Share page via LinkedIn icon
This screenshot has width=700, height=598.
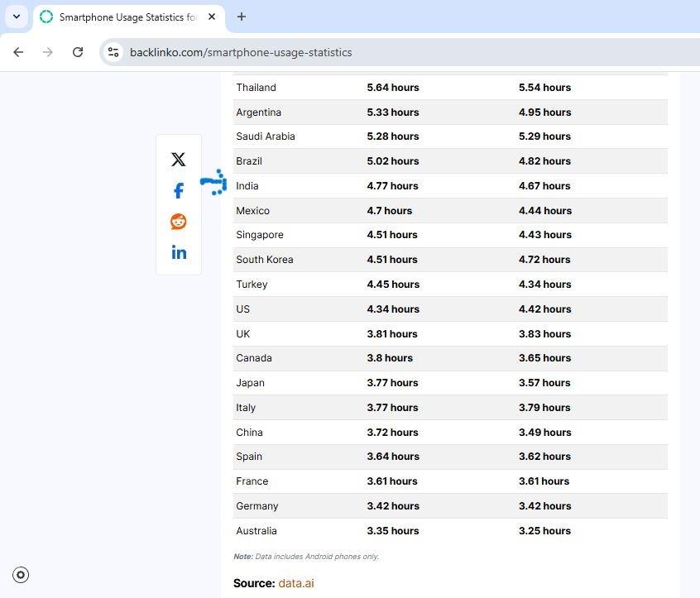[x=178, y=252]
